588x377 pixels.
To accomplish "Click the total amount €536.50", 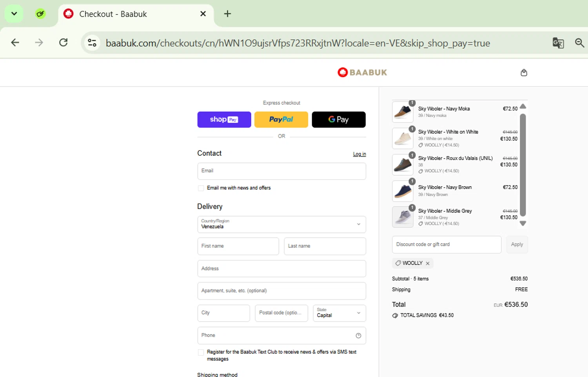I will tap(516, 305).
